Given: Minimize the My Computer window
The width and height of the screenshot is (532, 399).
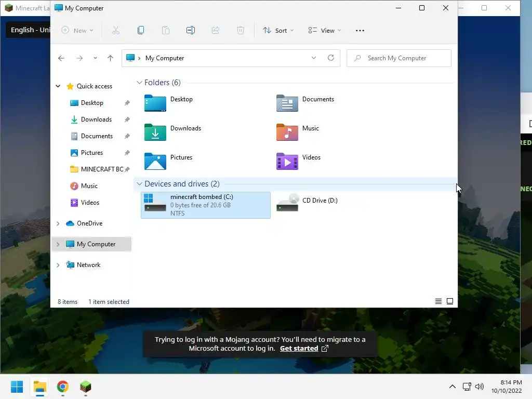Looking at the screenshot, I should click(x=398, y=8).
